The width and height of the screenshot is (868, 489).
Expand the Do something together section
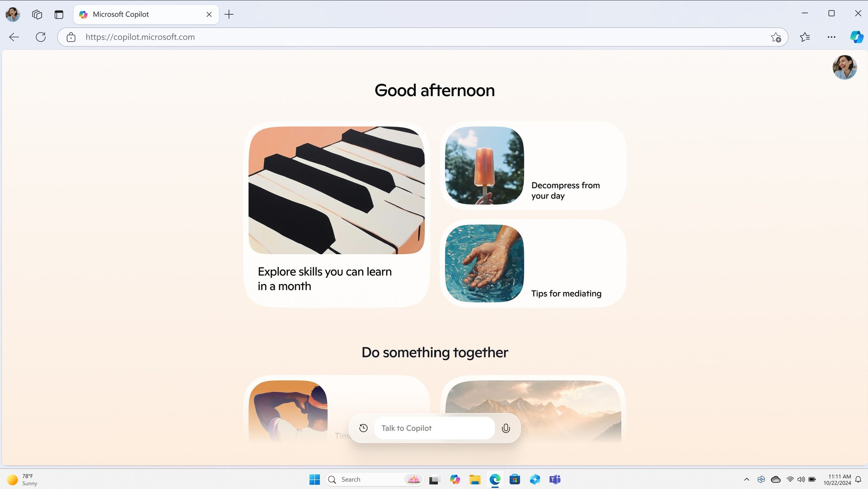434,352
